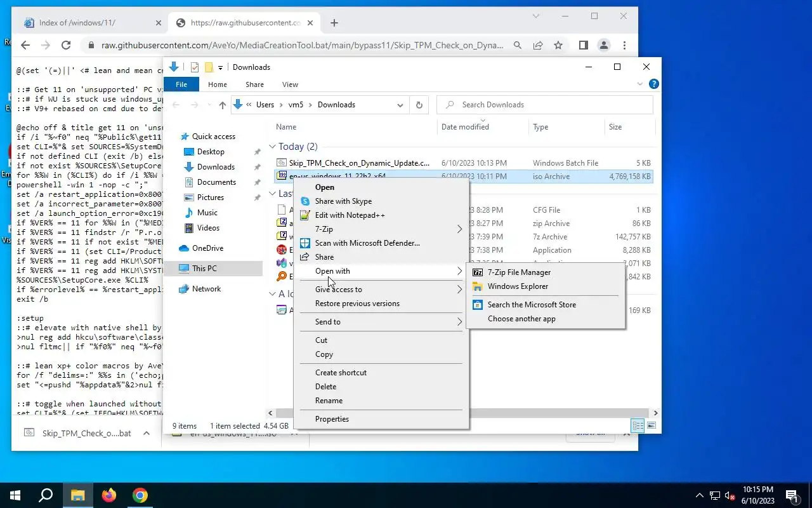Click the Microsoft Store bag icon

point(477,305)
